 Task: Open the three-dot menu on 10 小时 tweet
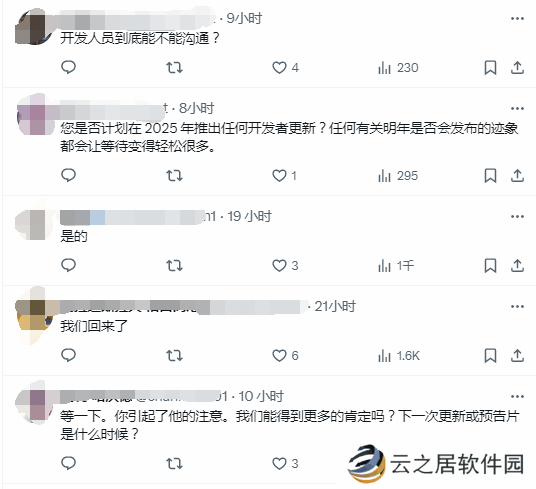point(517,396)
